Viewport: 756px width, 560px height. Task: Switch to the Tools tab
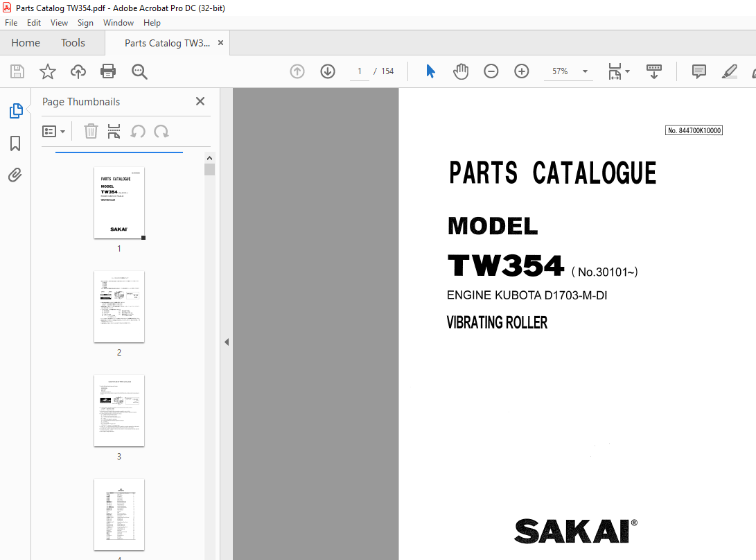73,43
